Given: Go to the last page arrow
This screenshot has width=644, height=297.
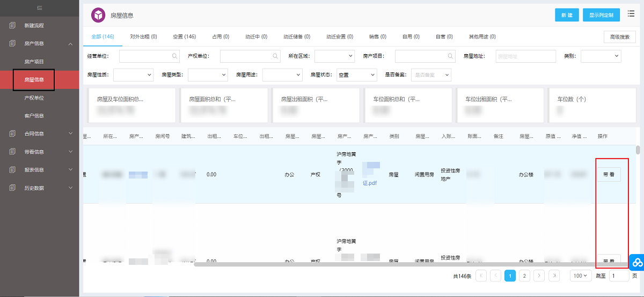Looking at the screenshot, I should pos(554,276).
